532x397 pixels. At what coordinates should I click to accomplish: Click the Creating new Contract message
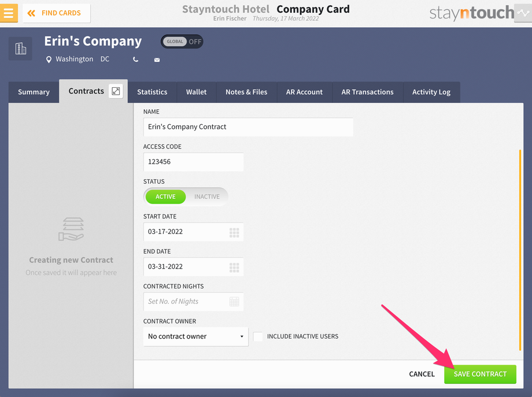point(71,260)
